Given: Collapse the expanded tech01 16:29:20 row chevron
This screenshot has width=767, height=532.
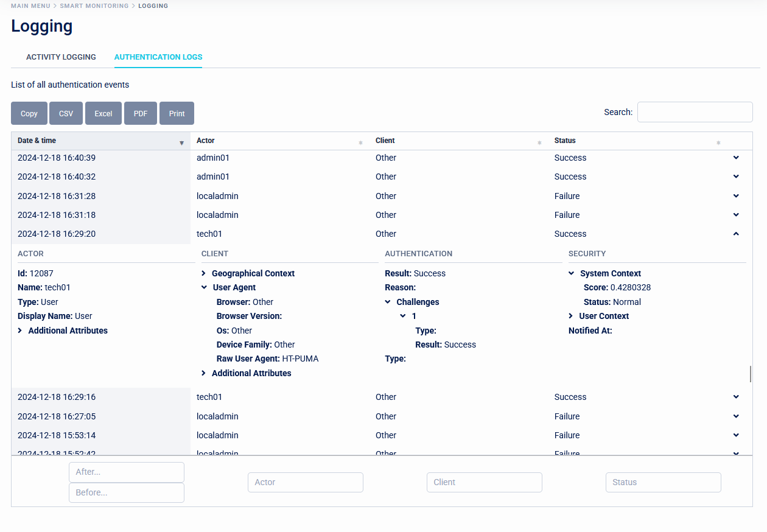Looking at the screenshot, I should coord(736,234).
